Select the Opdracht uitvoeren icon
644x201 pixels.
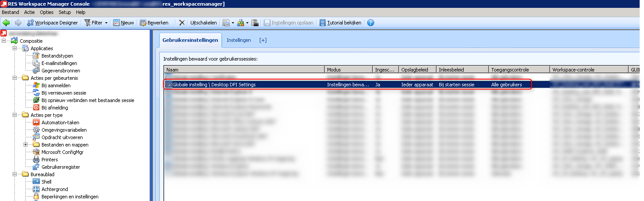(36, 137)
